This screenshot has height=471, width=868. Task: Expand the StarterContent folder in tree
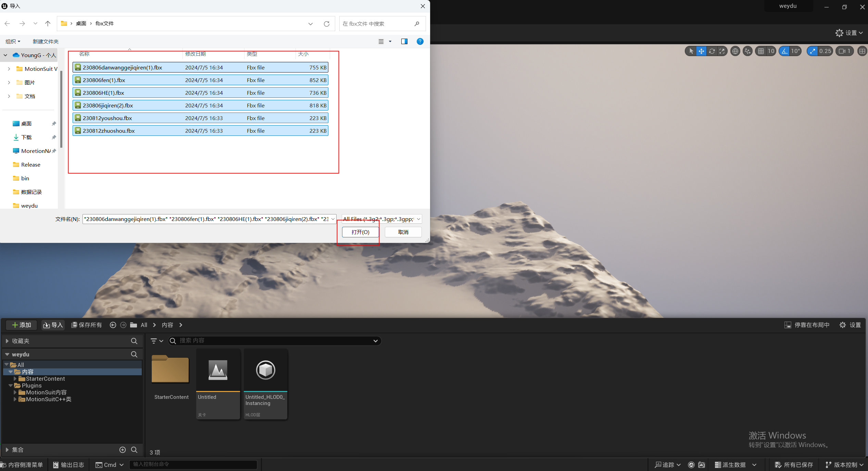[x=15, y=379]
